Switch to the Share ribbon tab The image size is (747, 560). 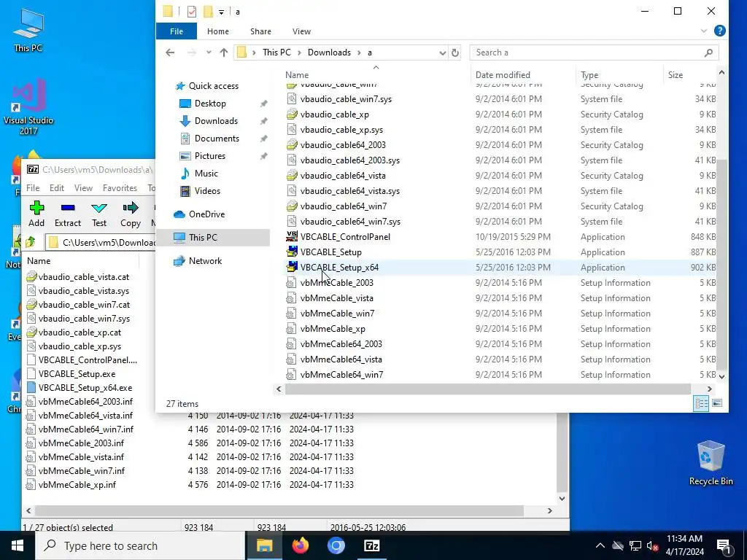pos(260,31)
